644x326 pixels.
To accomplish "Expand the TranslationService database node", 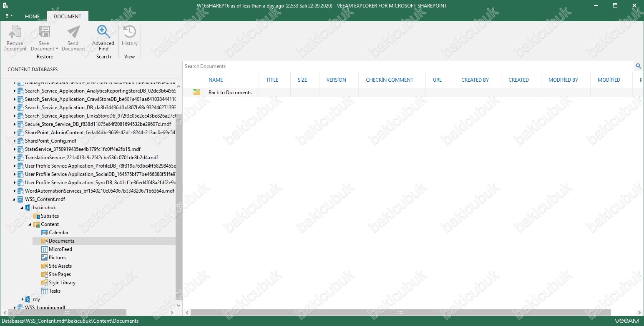I will pos(14,158).
